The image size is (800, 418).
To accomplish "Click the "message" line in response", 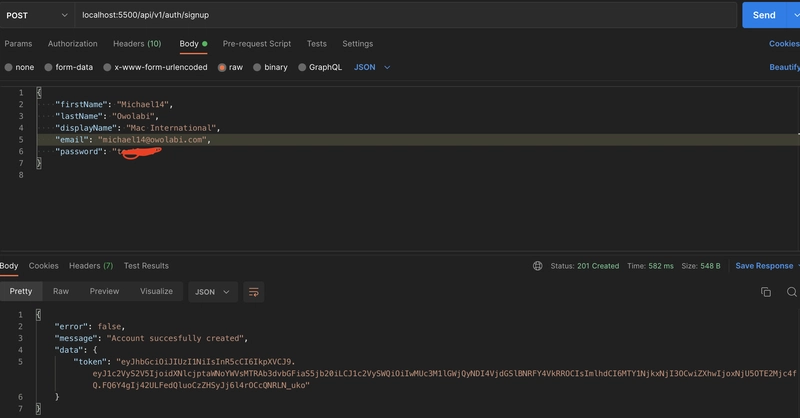I will (151, 338).
